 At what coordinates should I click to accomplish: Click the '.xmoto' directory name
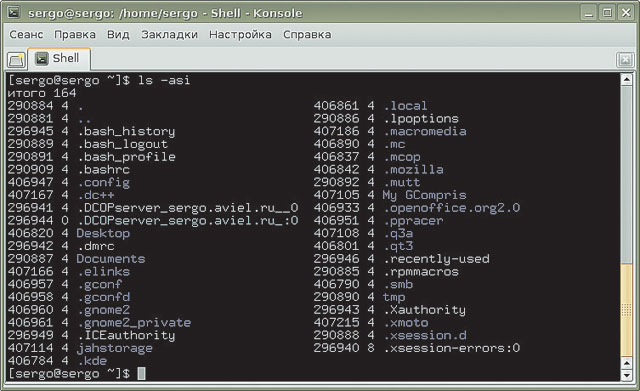(406, 322)
